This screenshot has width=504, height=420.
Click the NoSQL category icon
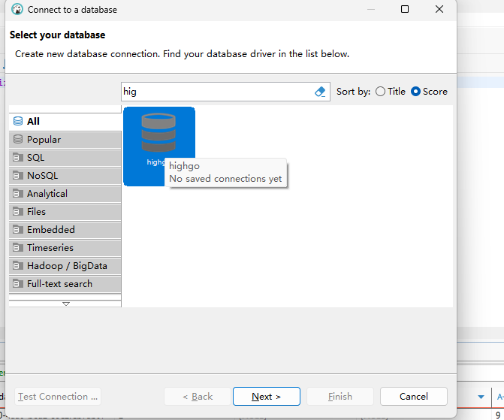[18, 176]
